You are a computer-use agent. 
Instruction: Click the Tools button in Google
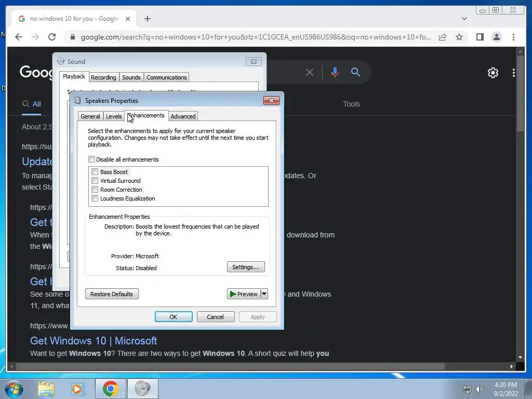[351, 104]
